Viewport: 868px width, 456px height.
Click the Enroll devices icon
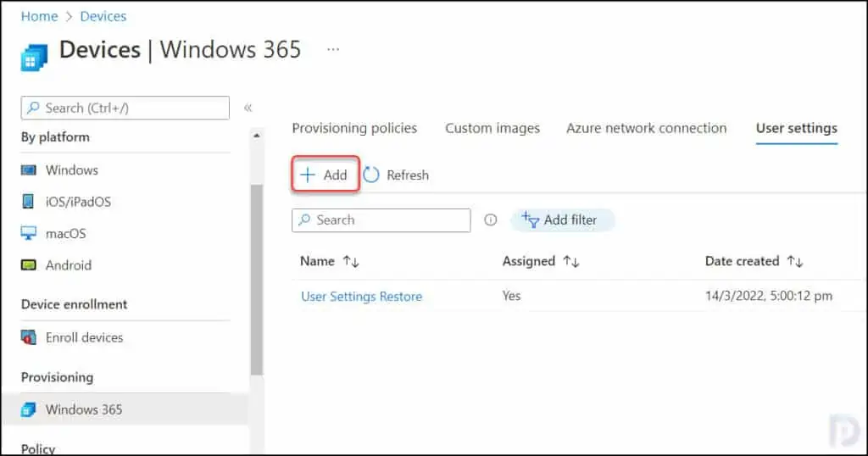(x=28, y=337)
